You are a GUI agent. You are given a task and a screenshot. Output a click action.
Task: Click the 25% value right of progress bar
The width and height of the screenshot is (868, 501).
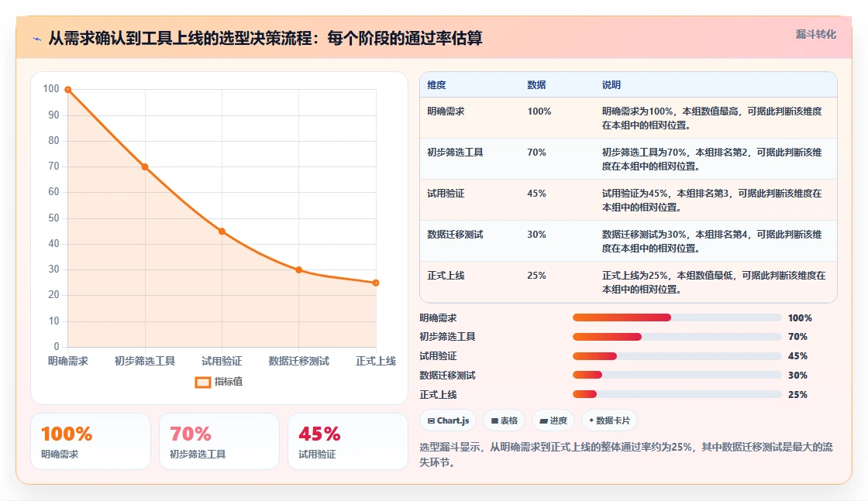797,395
